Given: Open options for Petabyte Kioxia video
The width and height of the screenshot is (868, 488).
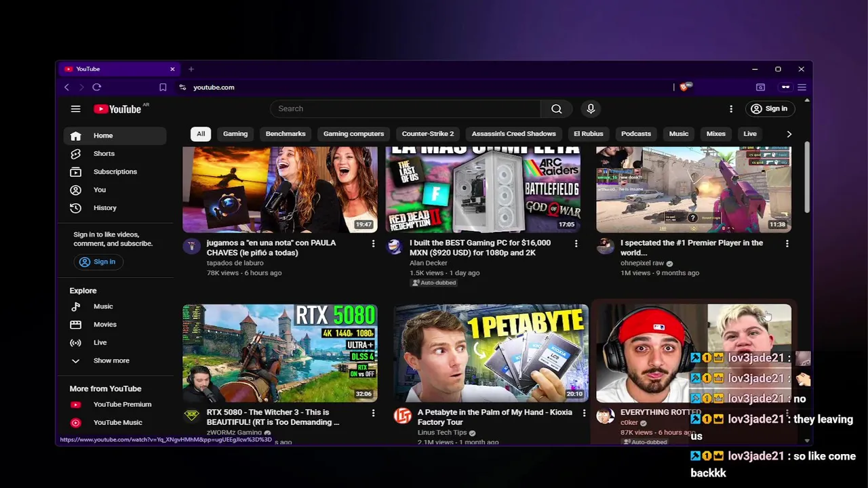Looking at the screenshot, I should [584, 413].
